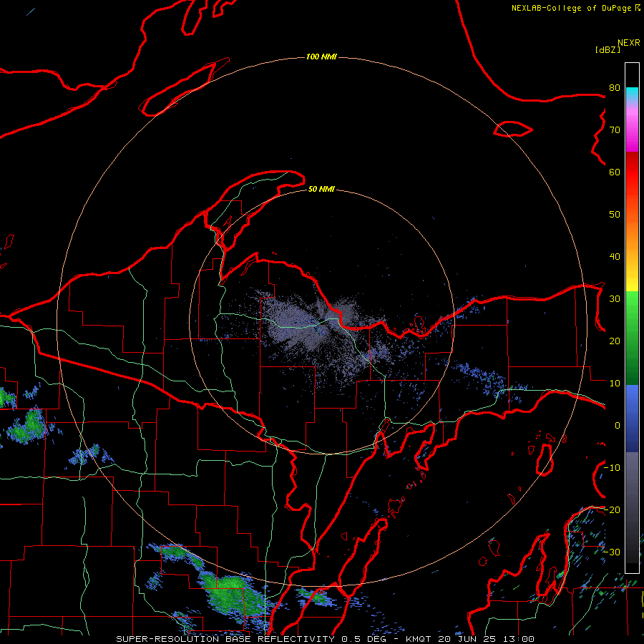The width and height of the screenshot is (644, 644).
Task: Click the 50 value on dBZ scale
Action: [615, 215]
